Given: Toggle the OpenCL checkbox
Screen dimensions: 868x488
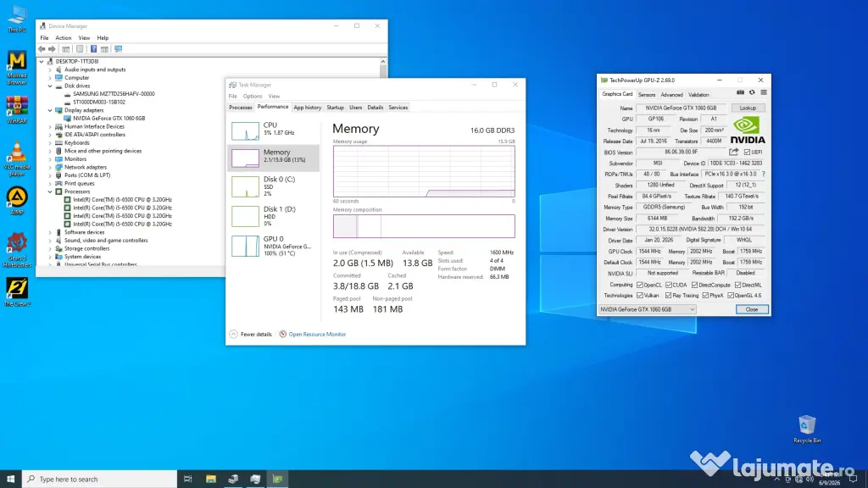Looking at the screenshot, I should (x=640, y=285).
